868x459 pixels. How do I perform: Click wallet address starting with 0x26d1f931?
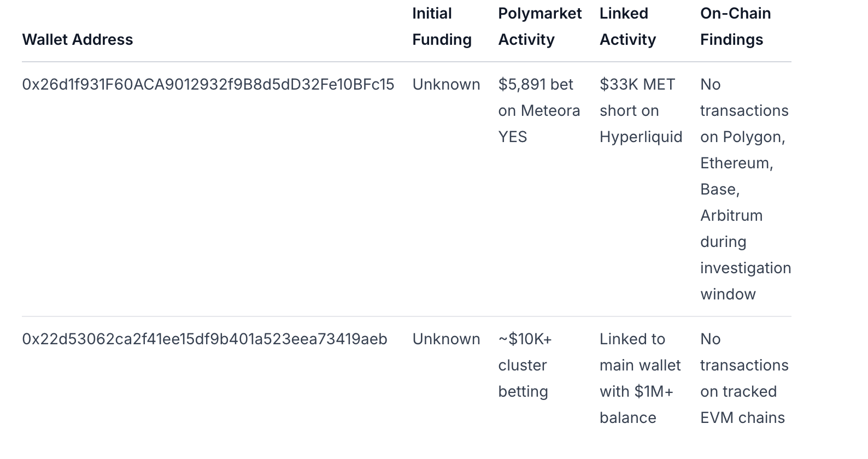[x=208, y=85]
